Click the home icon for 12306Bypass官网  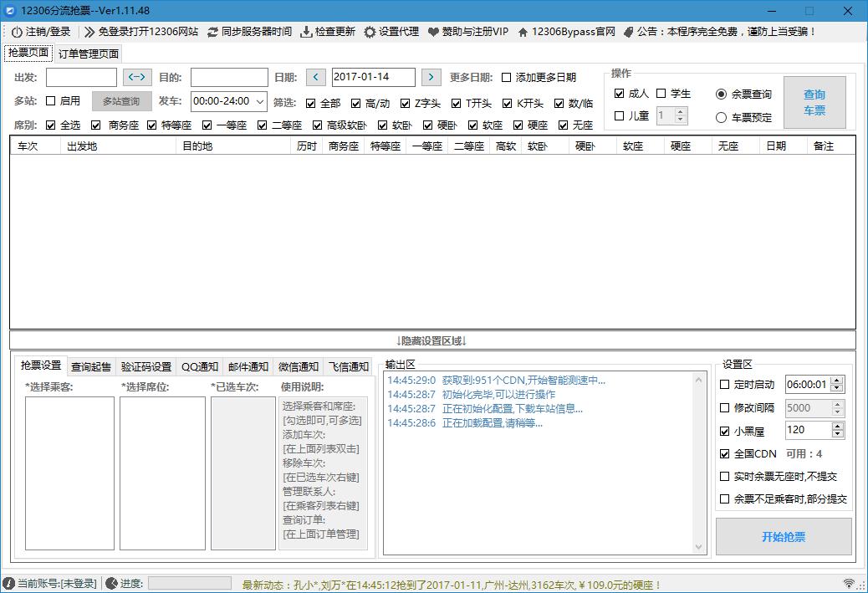(x=523, y=32)
